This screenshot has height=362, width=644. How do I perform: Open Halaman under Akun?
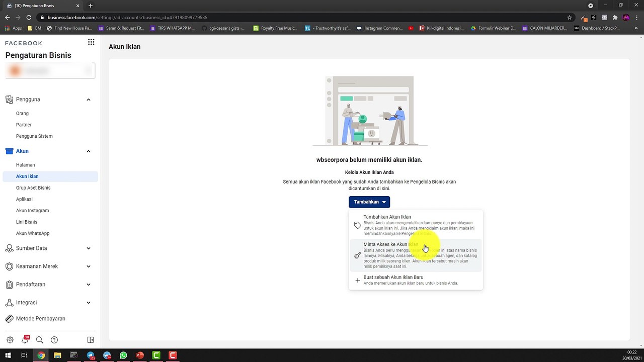(25, 165)
